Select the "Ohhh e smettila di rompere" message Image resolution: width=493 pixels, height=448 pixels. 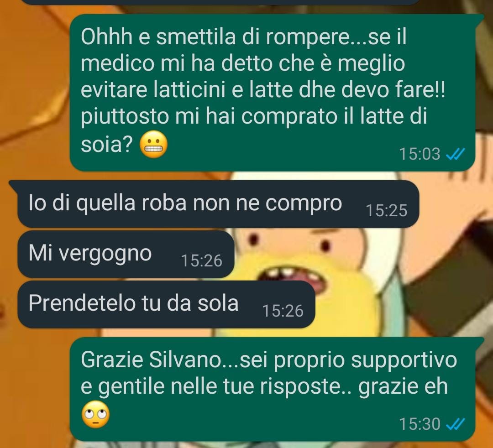tap(273, 93)
